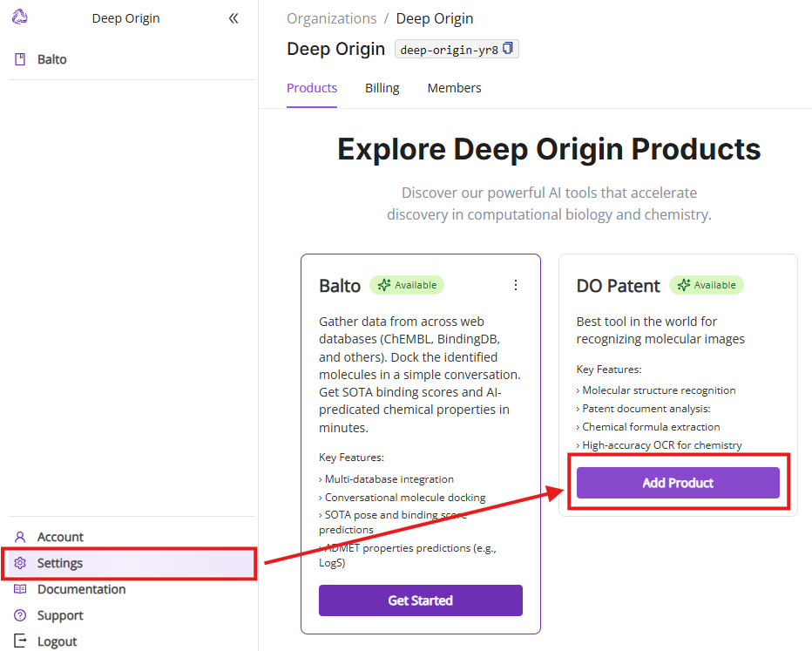Screen dimensions: 812x651
Task: Click Add Product for DO Patent
Action: pyautogui.click(x=678, y=483)
